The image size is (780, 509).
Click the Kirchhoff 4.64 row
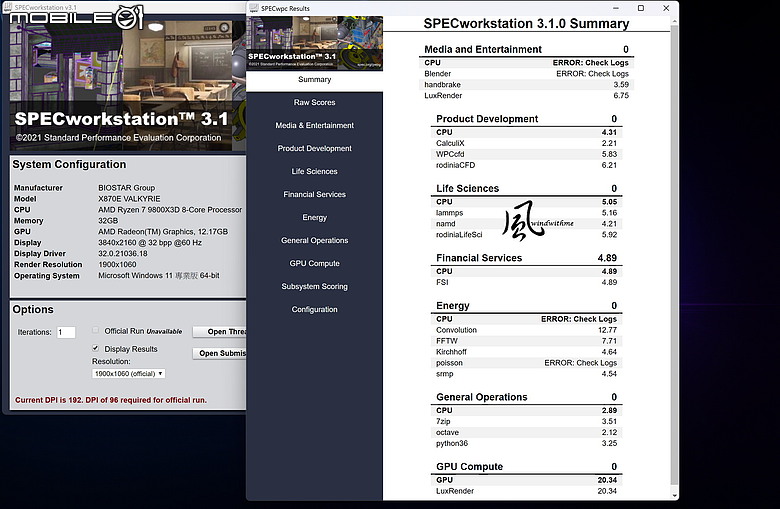(526, 352)
